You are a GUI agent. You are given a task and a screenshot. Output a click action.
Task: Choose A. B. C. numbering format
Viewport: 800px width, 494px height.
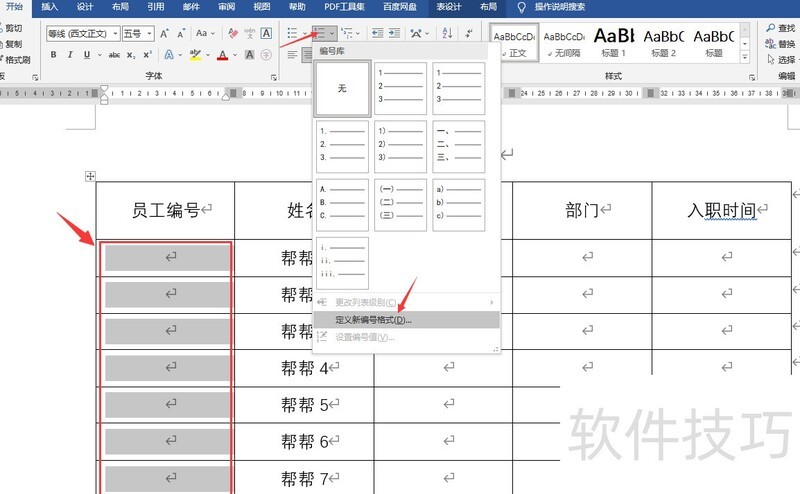pos(342,205)
